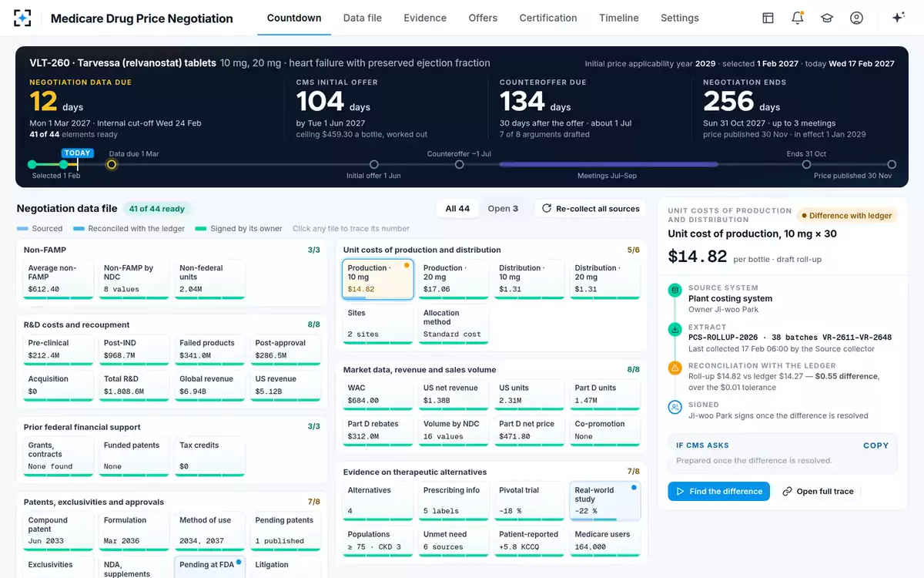
Task: Select the Price published 30 Nov marker
Action: [x=892, y=164]
